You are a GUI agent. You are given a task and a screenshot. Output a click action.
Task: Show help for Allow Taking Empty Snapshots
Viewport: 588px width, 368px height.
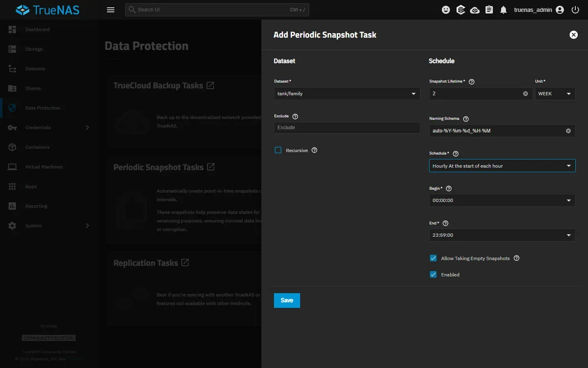coord(517,258)
